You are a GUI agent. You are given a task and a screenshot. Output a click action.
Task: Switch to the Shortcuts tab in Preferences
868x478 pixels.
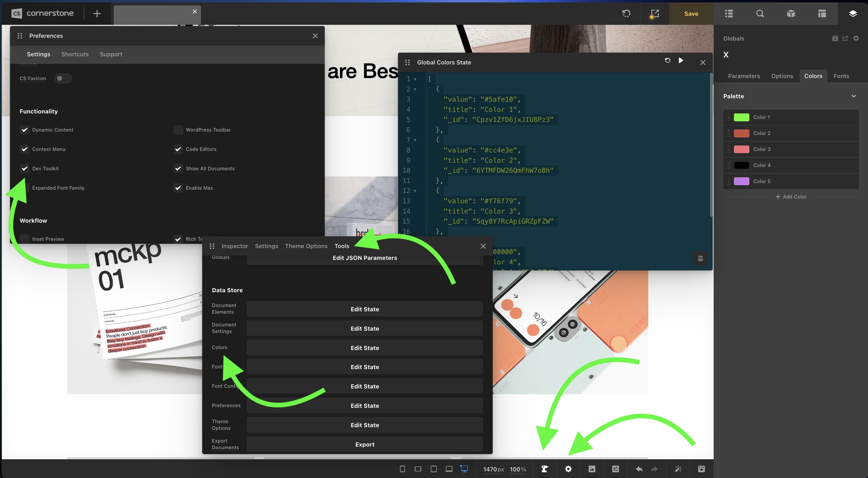click(75, 54)
